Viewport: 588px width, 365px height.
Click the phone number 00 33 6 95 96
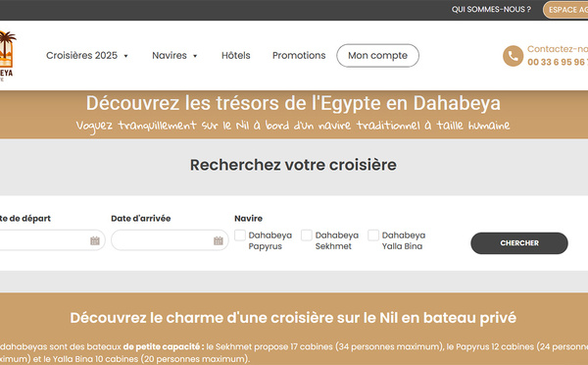pos(558,62)
